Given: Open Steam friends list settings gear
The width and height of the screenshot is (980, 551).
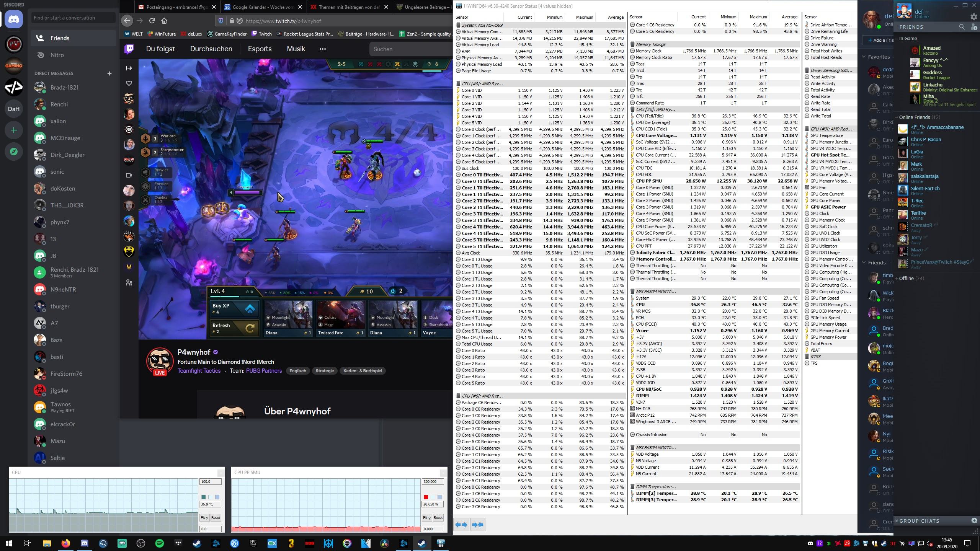Looking at the screenshot, I should click(x=974, y=16).
